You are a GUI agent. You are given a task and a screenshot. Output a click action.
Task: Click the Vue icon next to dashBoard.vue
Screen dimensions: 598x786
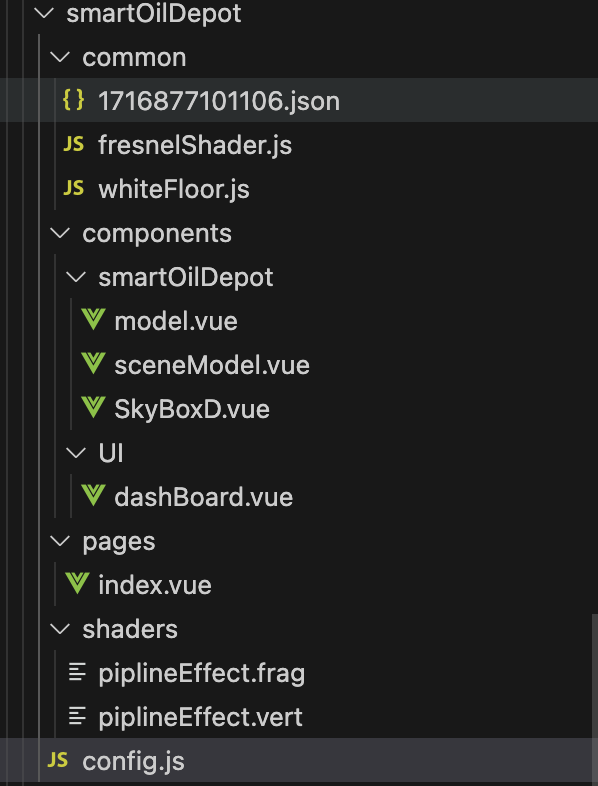tap(93, 496)
